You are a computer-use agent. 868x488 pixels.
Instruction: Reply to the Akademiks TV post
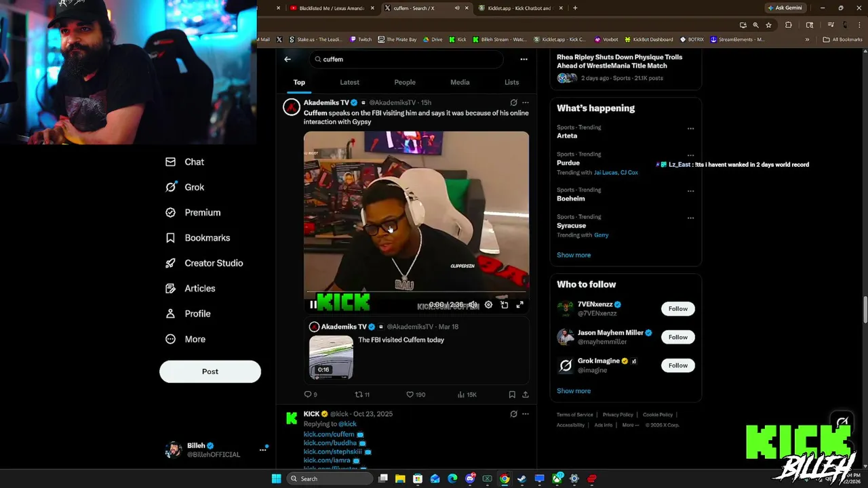[x=311, y=394]
